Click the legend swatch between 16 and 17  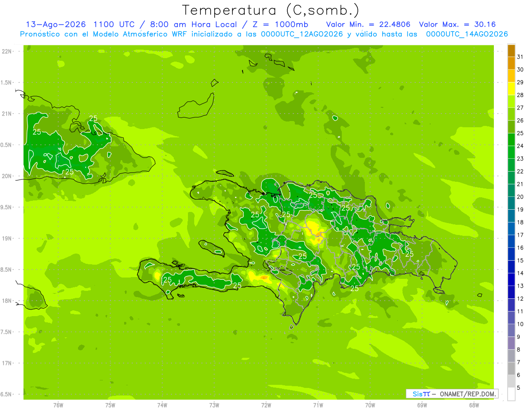(511, 242)
